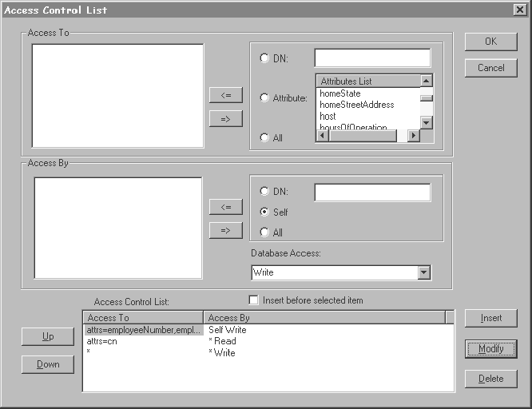Select the Attribute radio button
Viewport: 532px width, 409px height.
coord(265,97)
